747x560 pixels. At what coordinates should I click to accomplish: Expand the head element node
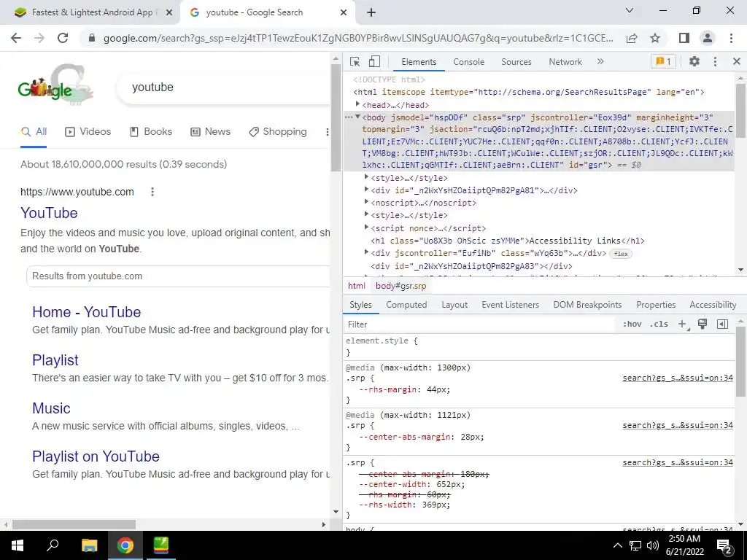coord(357,104)
